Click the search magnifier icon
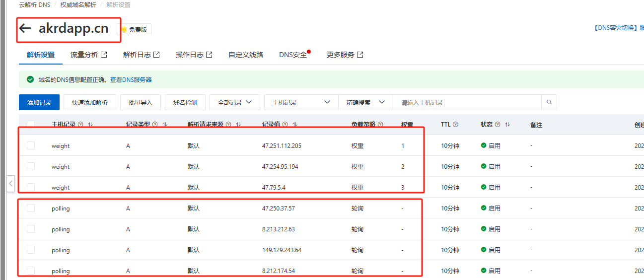The height and width of the screenshot is (280, 644). 549,102
